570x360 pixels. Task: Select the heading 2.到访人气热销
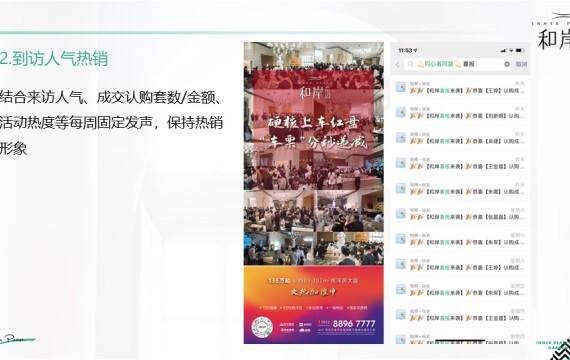click(x=54, y=58)
